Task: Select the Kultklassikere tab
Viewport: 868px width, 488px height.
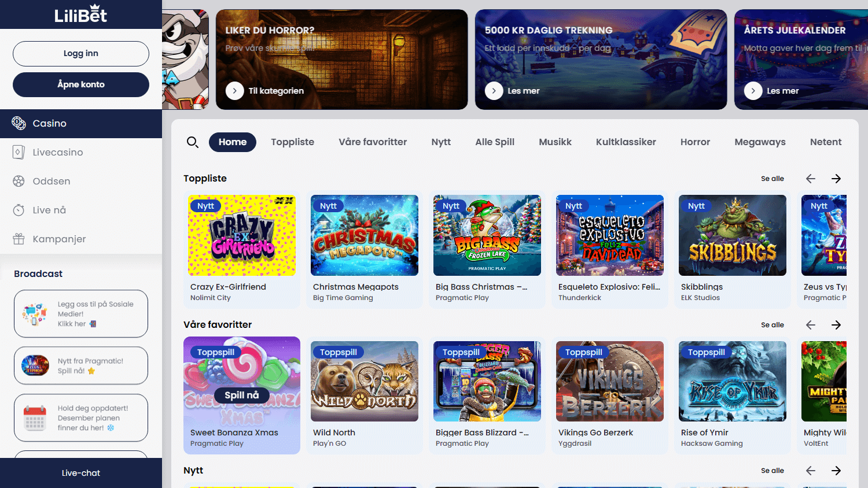Action: [x=626, y=142]
